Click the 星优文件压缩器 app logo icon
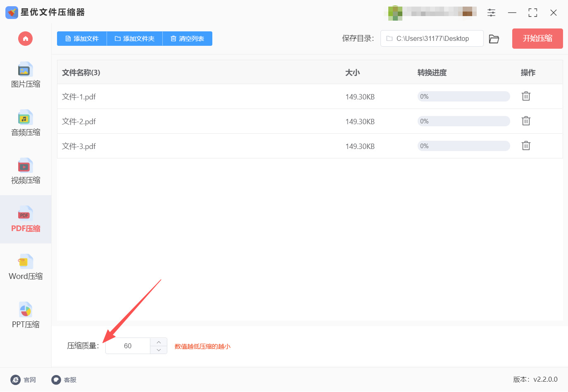The image size is (568, 392). 12,12
